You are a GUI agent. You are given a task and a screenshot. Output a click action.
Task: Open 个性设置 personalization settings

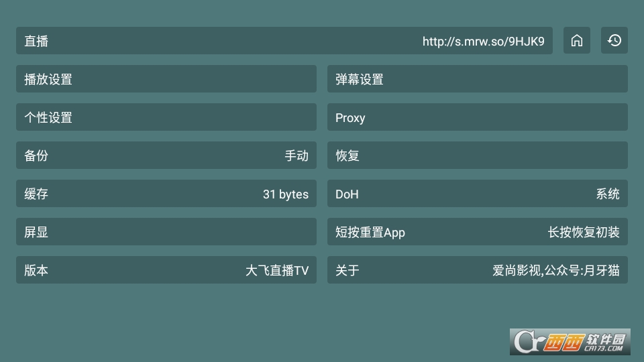coord(166,117)
